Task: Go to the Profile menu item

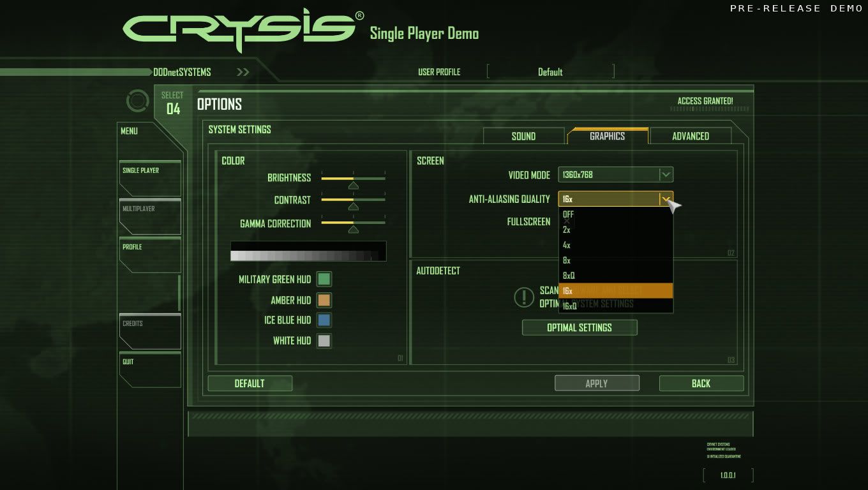Action: pyautogui.click(x=150, y=255)
